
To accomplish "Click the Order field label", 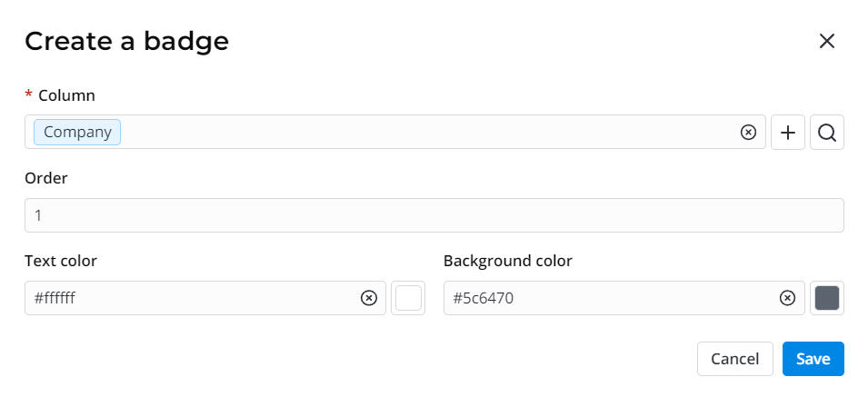I will point(46,178).
